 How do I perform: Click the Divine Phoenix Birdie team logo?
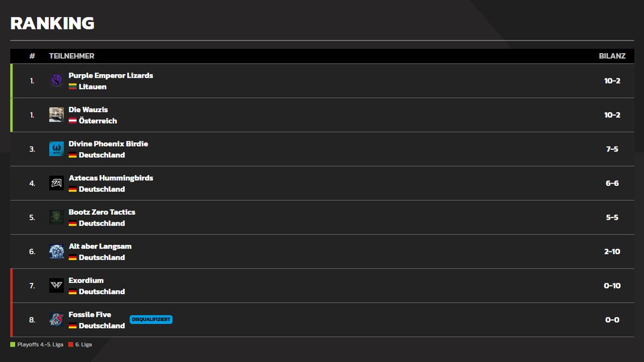(x=56, y=149)
